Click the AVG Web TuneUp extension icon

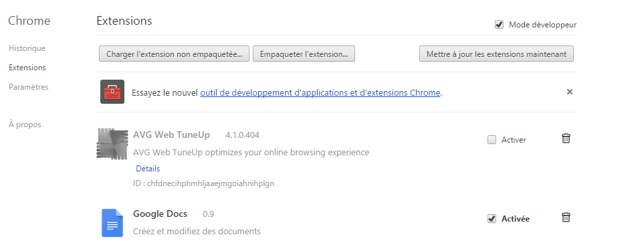pyautogui.click(x=112, y=143)
